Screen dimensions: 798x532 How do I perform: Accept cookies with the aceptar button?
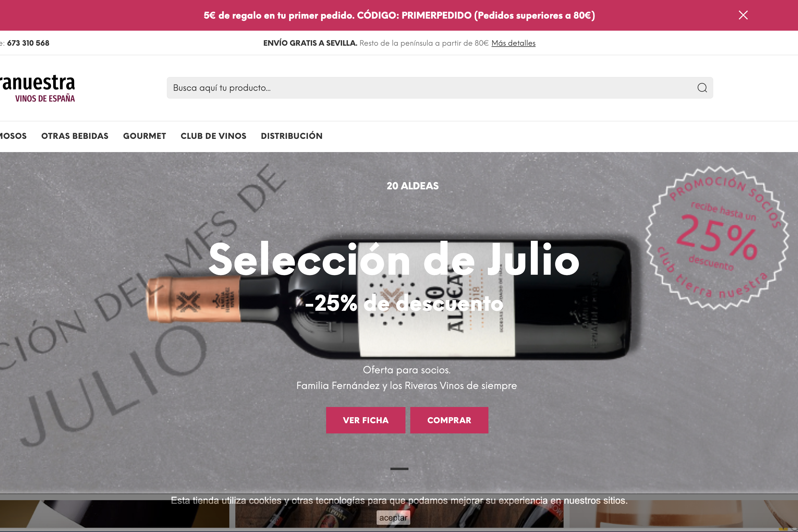pyautogui.click(x=393, y=518)
